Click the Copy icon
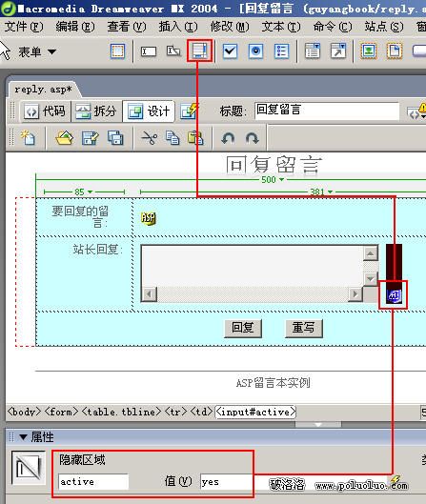 coord(172,138)
